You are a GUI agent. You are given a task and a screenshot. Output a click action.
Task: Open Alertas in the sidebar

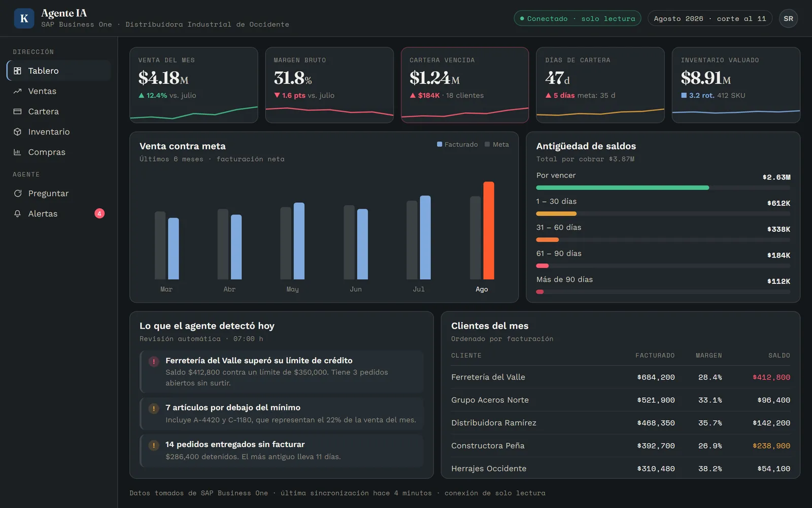[59, 213]
